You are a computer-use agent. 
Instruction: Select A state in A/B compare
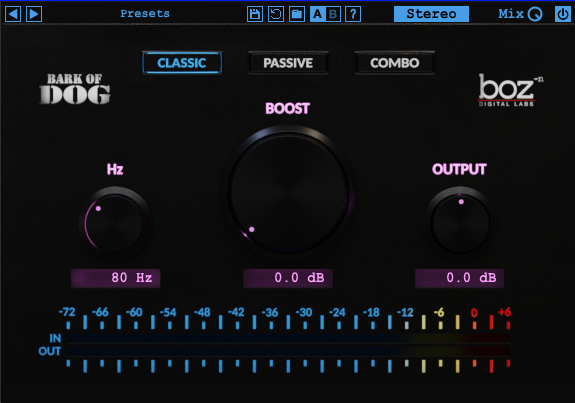pyautogui.click(x=318, y=14)
